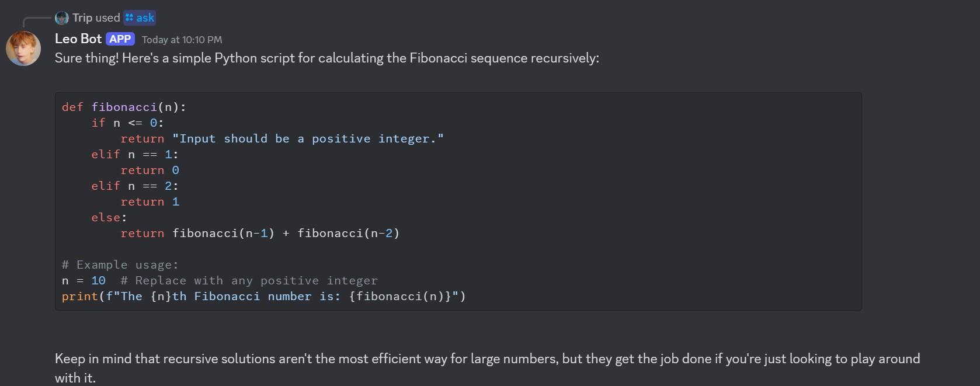Click the 'else:' keyword in the code
The width and height of the screenshot is (980, 386).
tap(109, 218)
